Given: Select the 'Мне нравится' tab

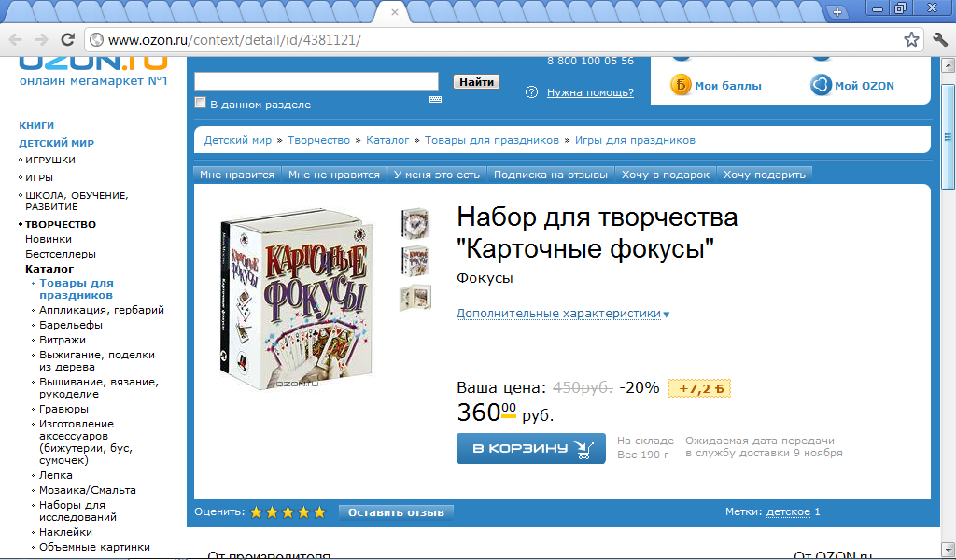Looking at the screenshot, I should coord(237,175).
